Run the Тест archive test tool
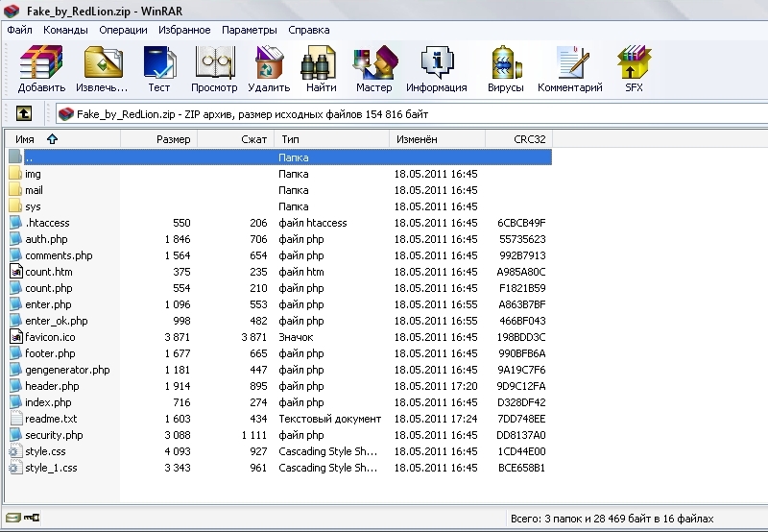This screenshot has height=532, width=768. [159, 62]
